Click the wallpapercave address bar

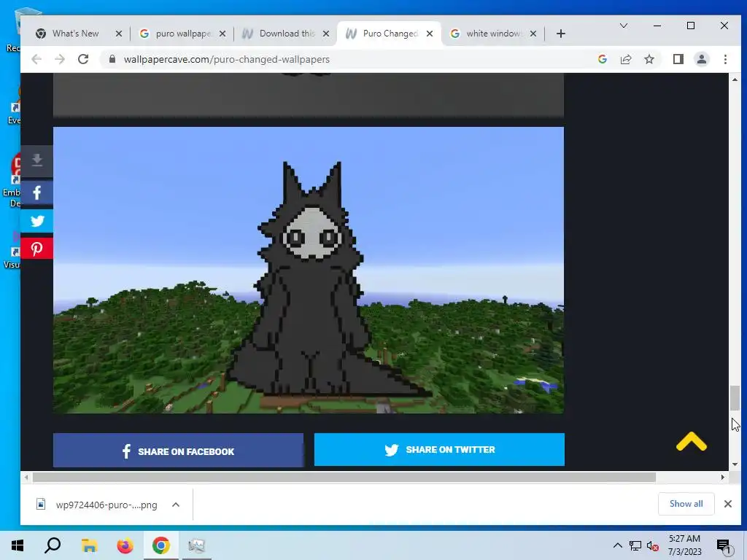pos(348,59)
